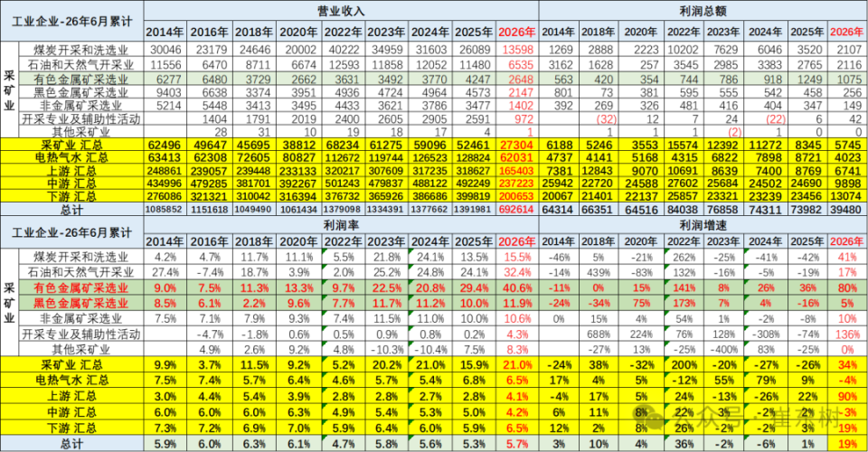
Task: Select oil and gas profit margin -7.4%
Action: coord(208,272)
